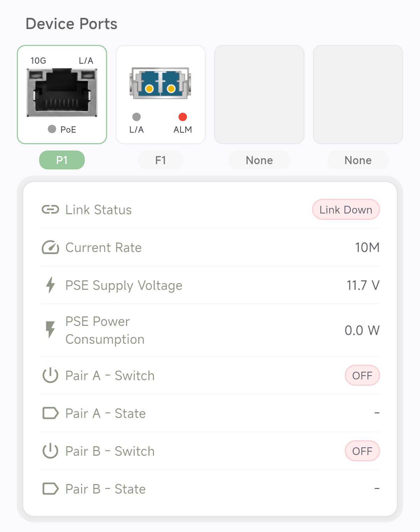Click the Pair B State tag icon
420x532 pixels.
(50, 489)
